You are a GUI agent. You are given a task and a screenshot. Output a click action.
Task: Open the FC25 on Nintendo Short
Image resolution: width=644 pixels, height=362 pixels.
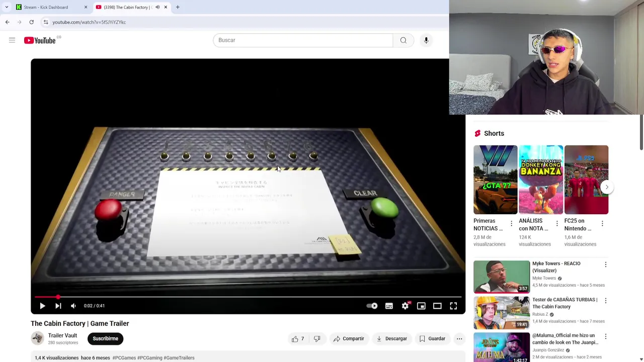(x=586, y=179)
